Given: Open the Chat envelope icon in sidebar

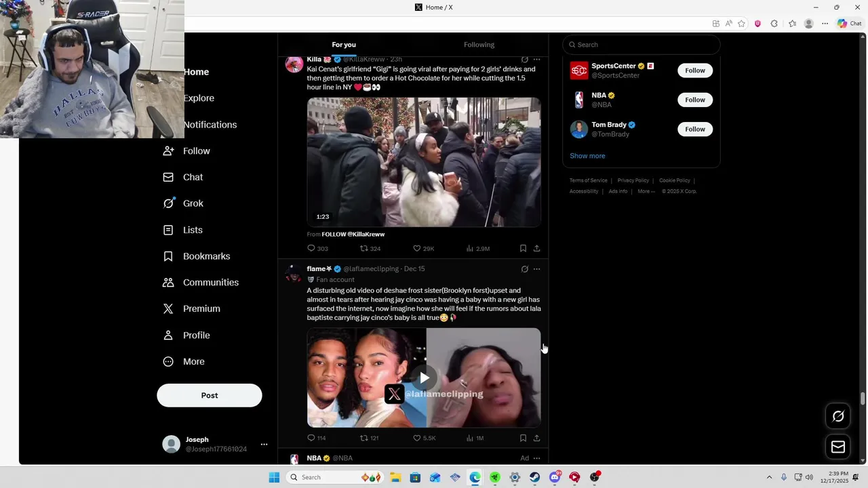Looking at the screenshot, I should click(168, 177).
